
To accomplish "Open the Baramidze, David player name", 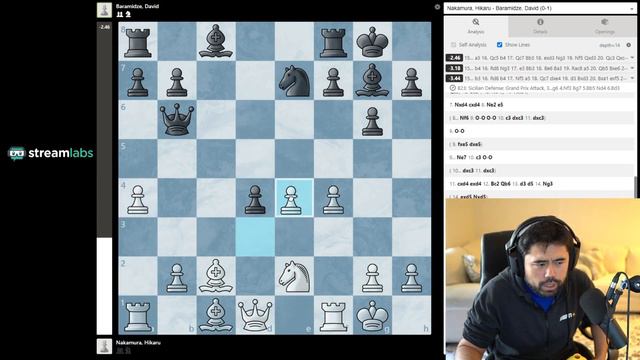I will (137, 7).
